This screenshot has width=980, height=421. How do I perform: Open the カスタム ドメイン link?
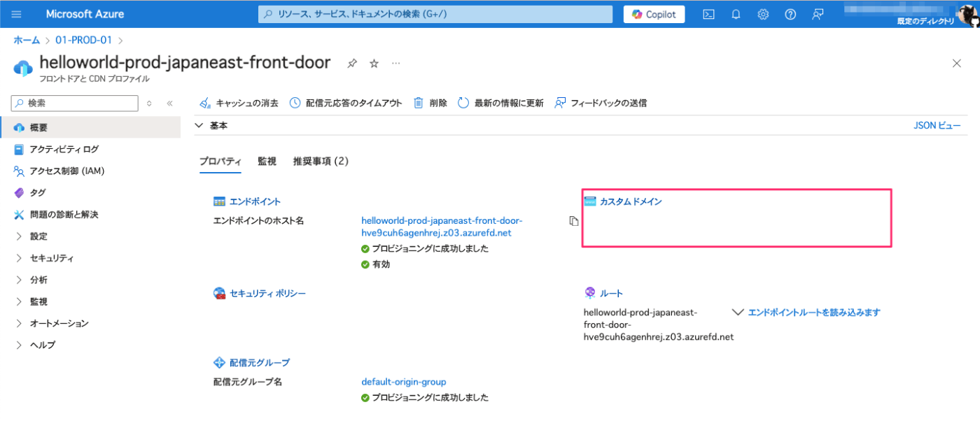click(631, 201)
